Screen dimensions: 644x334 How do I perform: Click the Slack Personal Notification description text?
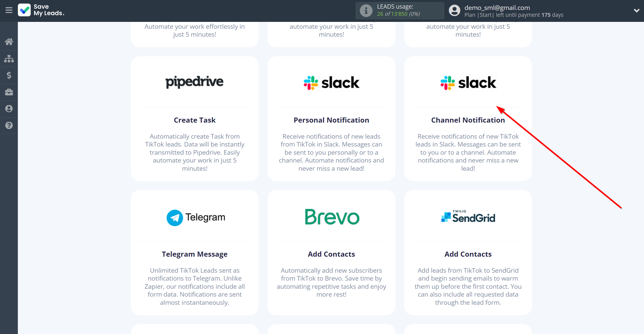coord(331,152)
